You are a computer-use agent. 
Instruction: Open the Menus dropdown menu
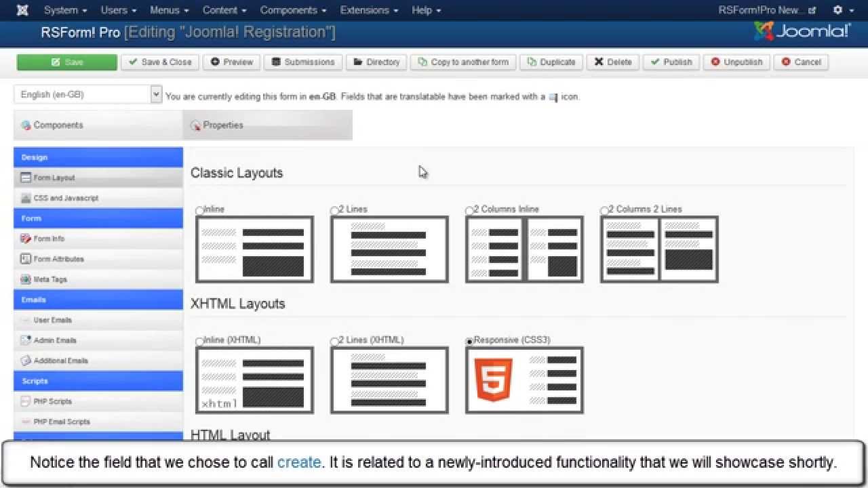[170, 10]
